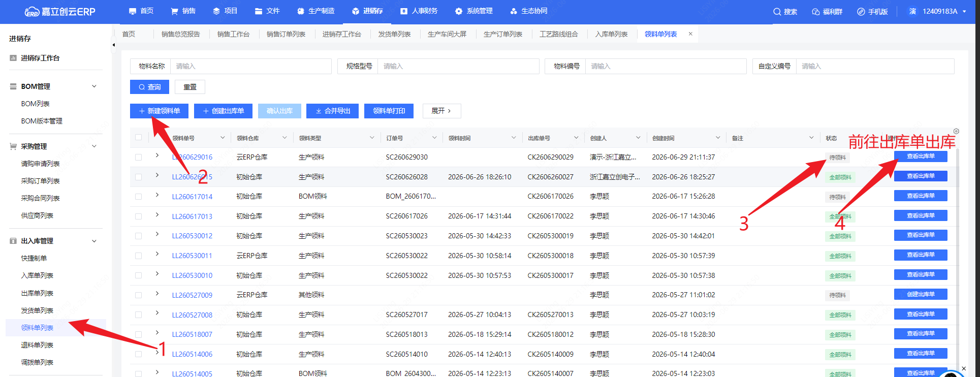Open the 领料仓库 column header dropdown arrow

click(284, 138)
